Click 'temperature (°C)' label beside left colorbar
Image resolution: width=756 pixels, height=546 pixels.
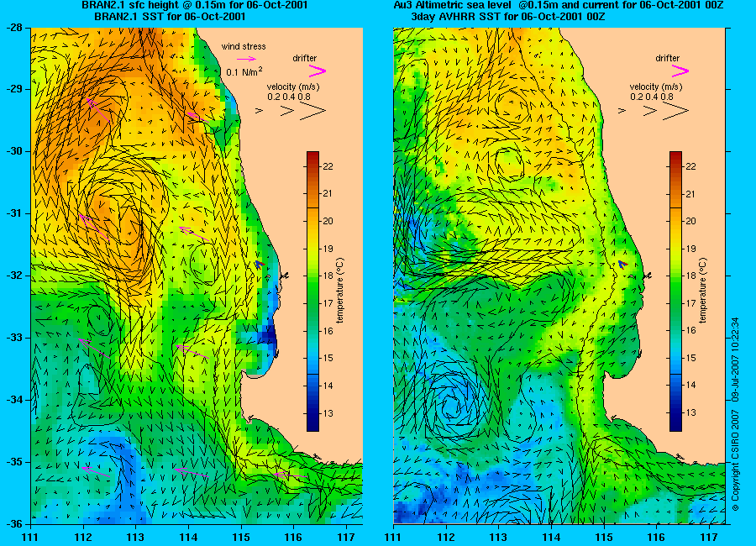[341, 291]
